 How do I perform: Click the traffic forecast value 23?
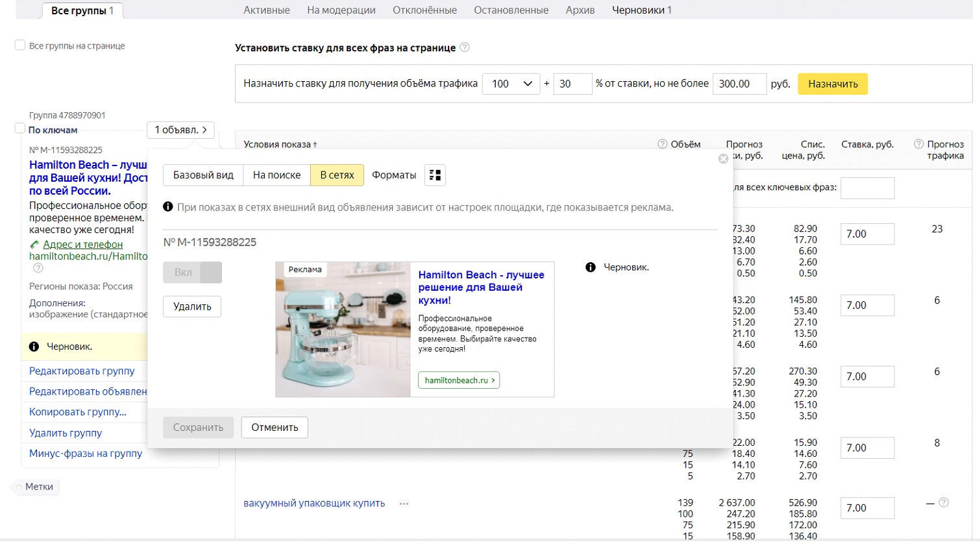pos(937,229)
